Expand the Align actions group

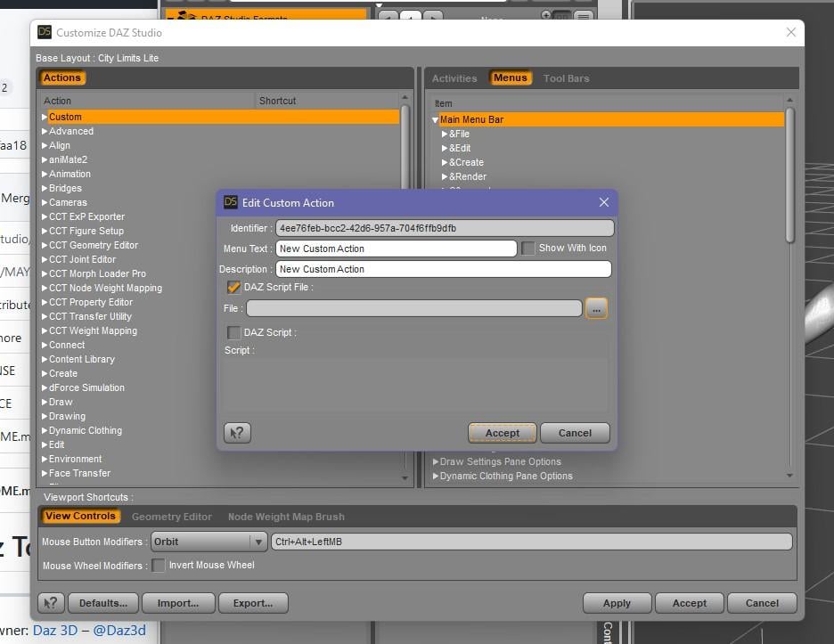45,146
